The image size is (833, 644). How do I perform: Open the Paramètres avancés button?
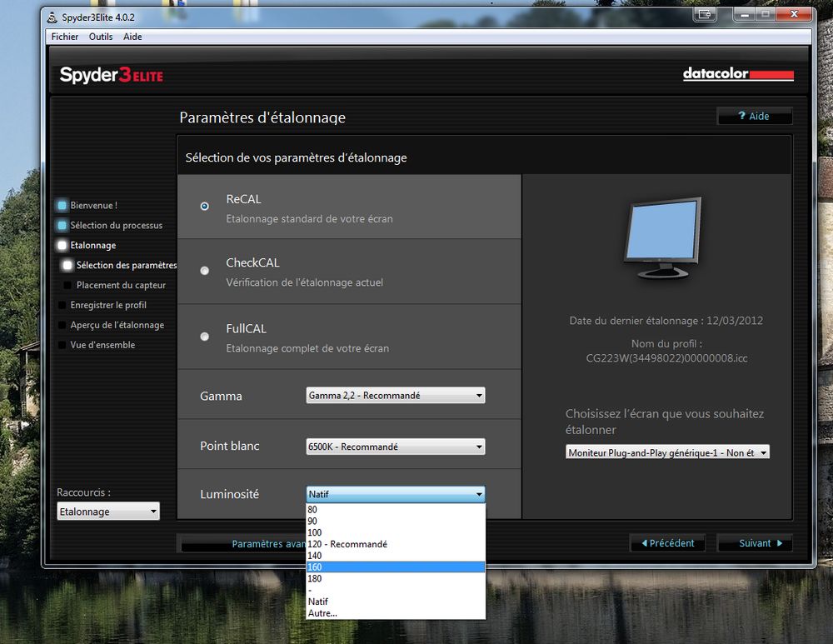[x=243, y=543]
